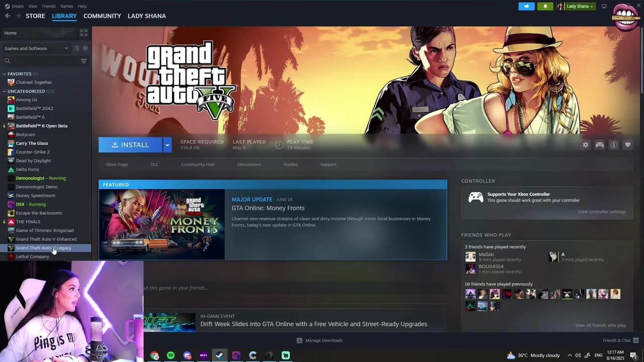The width and height of the screenshot is (644, 362).
Task: Open controller layout icon near Install row
Action: 600,145
